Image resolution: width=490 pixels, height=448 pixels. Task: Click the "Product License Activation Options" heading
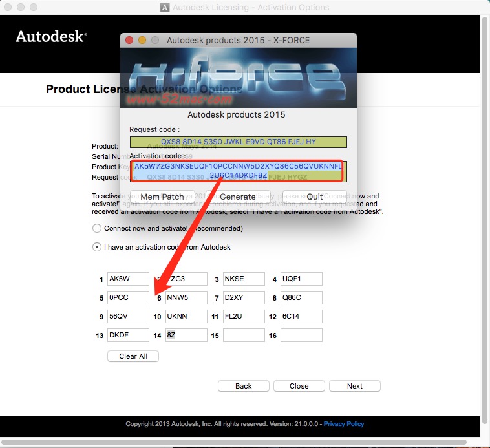pyautogui.click(x=144, y=89)
